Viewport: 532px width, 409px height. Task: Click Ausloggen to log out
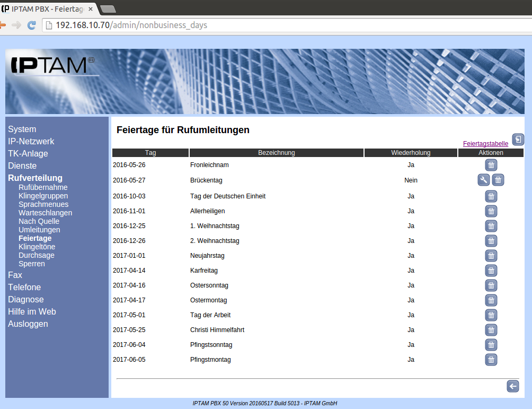pos(28,324)
